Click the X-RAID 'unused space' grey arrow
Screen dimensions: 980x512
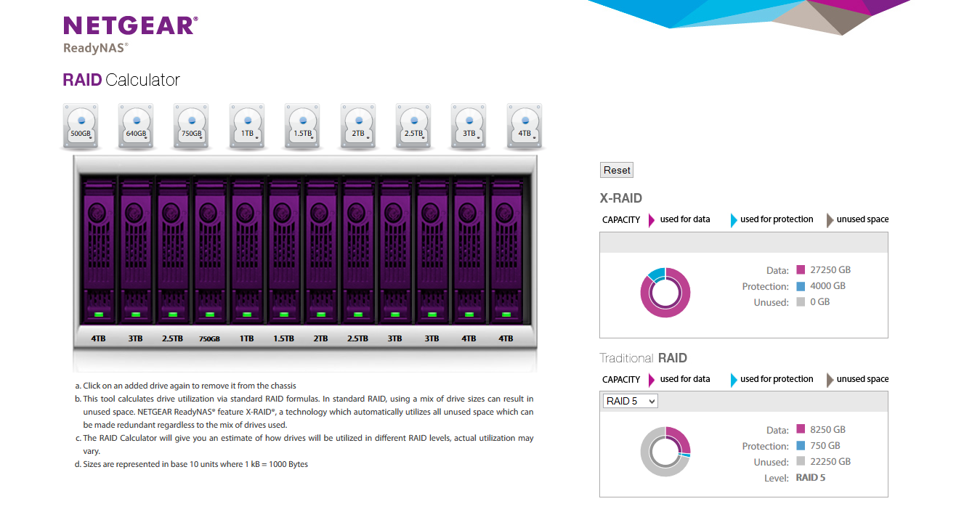coord(830,220)
